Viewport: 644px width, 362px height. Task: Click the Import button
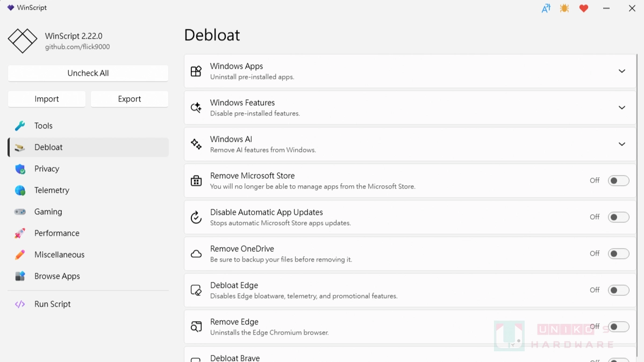click(47, 99)
